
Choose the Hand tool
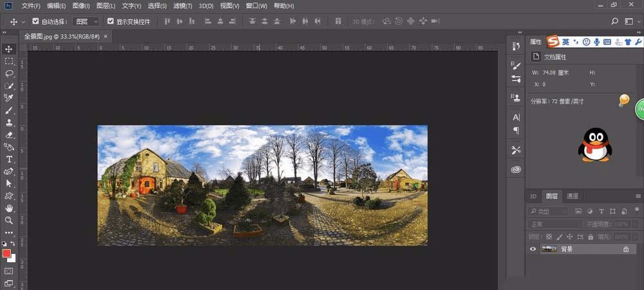point(9,208)
